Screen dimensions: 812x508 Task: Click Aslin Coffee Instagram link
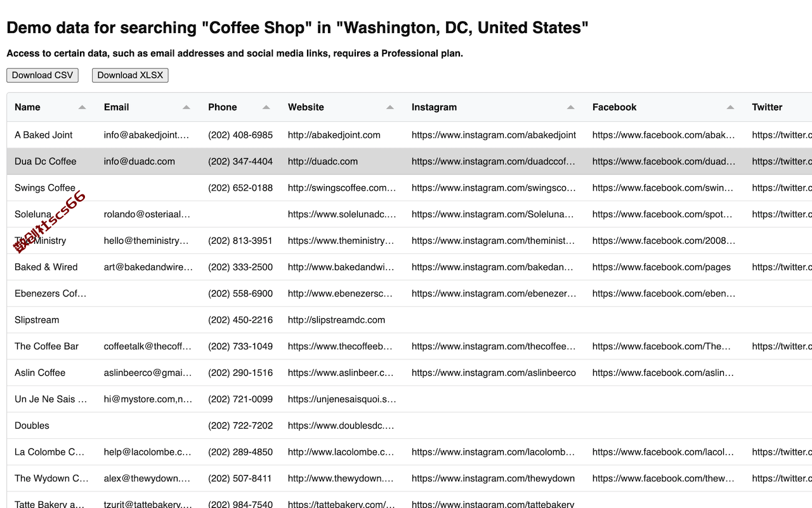point(494,373)
